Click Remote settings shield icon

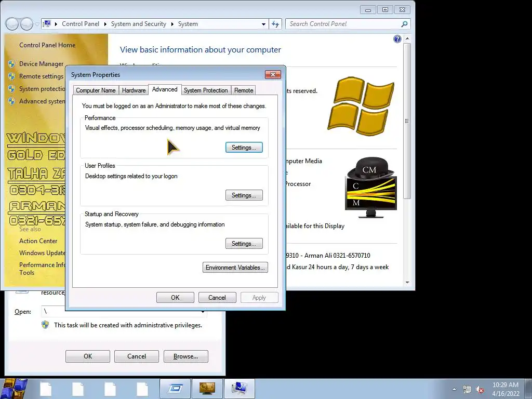click(11, 76)
